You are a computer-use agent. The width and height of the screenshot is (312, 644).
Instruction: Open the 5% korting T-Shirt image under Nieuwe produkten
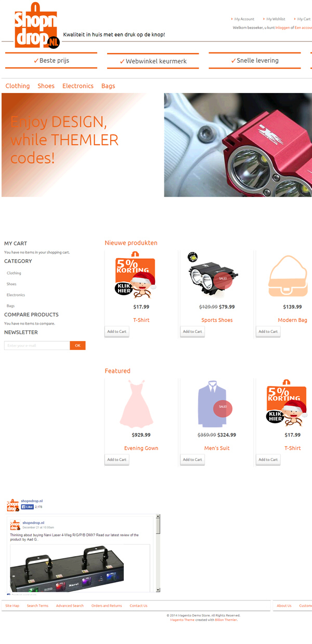(x=135, y=275)
